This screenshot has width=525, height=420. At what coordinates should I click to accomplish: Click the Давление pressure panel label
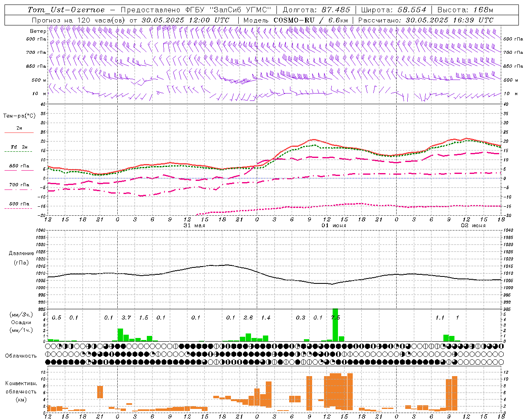(x=21, y=253)
